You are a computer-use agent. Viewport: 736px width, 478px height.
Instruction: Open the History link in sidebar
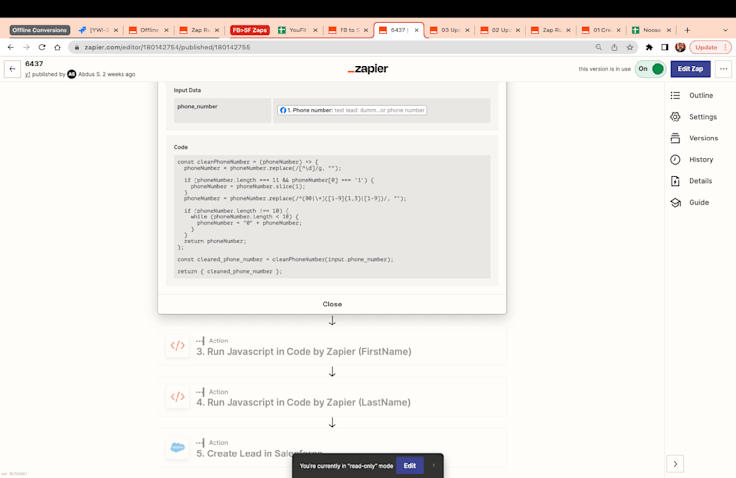[x=701, y=160]
